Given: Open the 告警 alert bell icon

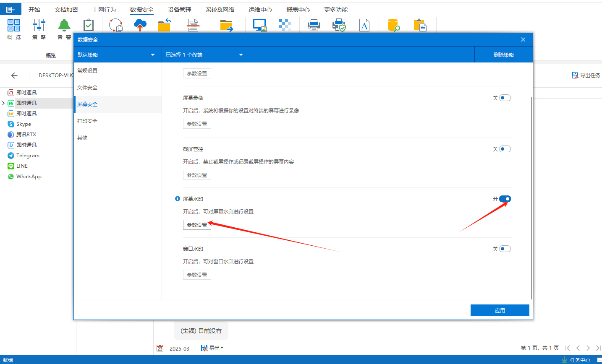Looking at the screenshot, I should (x=64, y=26).
